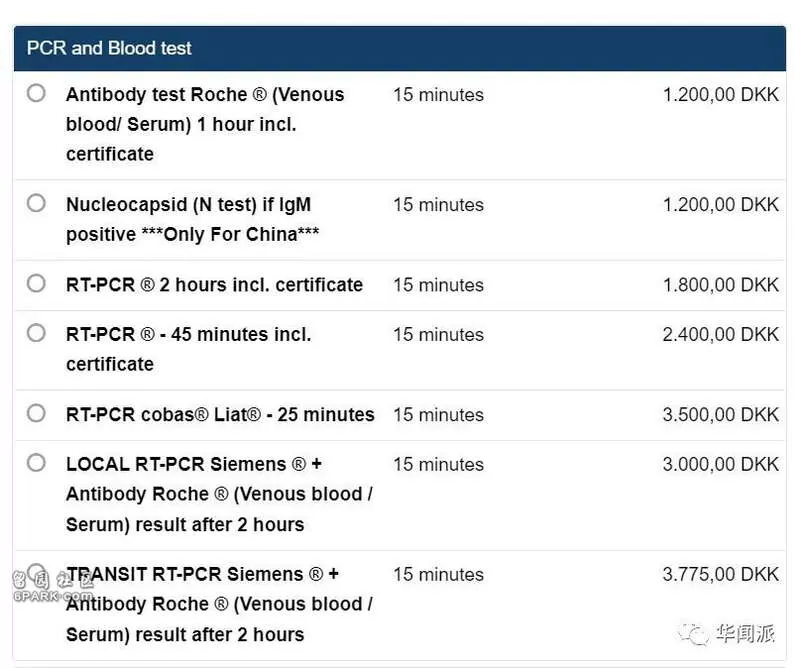This screenshot has width=800, height=668.
Task: Click the 3.775,00 DKK price
Action: tap(720, 574)
